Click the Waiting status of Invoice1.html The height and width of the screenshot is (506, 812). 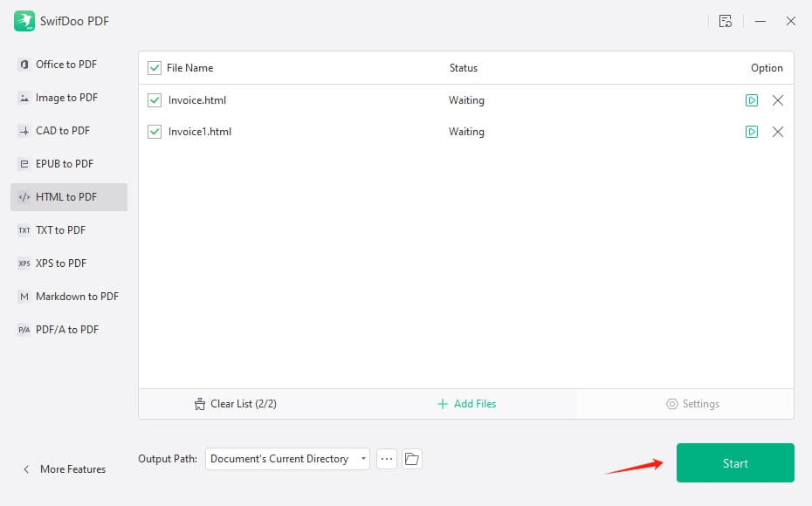[466, 132]
